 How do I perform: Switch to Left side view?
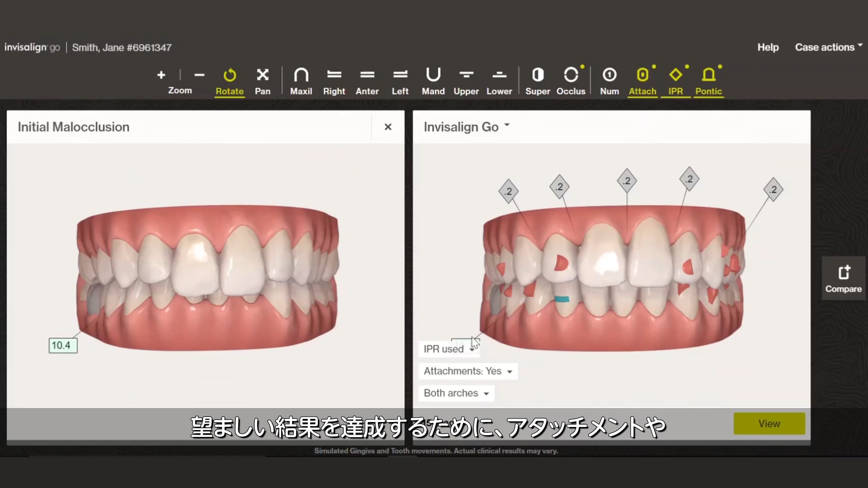point(400,81)
